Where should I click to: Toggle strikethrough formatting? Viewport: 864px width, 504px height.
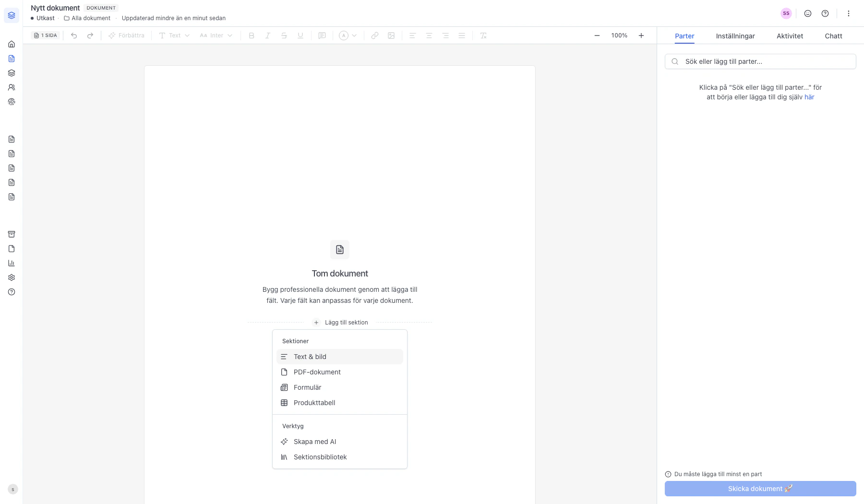tap(284, 36)
